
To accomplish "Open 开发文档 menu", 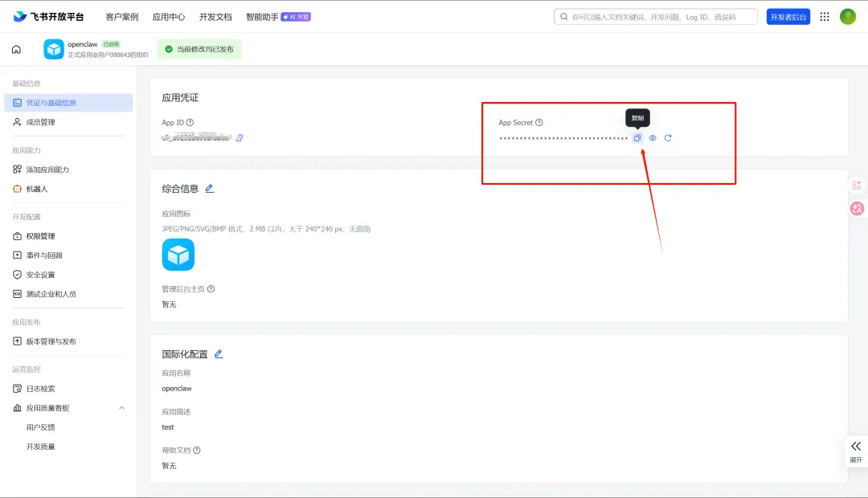I will [215, 17].
